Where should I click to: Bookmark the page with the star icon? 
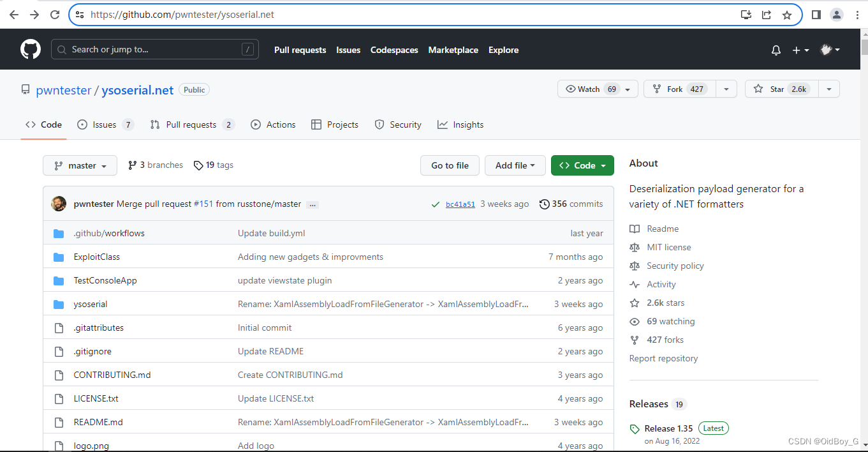[787, 15]
